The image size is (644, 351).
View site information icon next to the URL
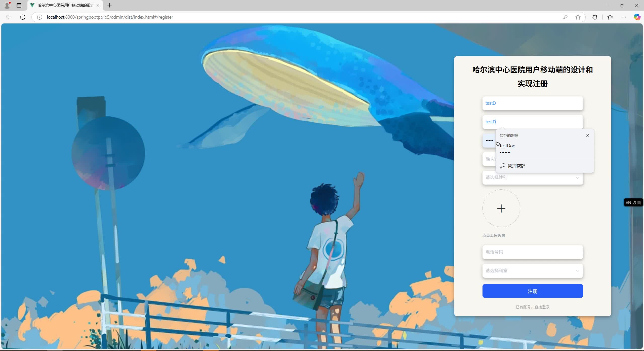39,17
